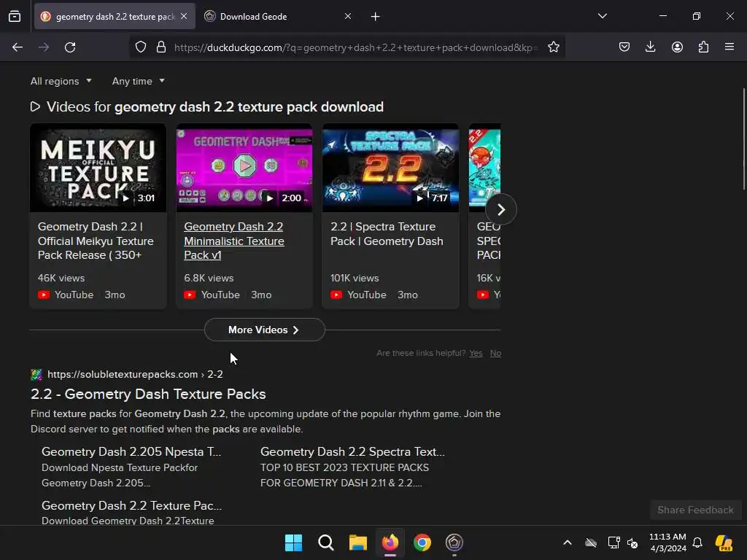Open Geometry Dash 2.2 Texture Pac... sitelink
Viewport: 747px width, 560px height.
pos(131,505)
